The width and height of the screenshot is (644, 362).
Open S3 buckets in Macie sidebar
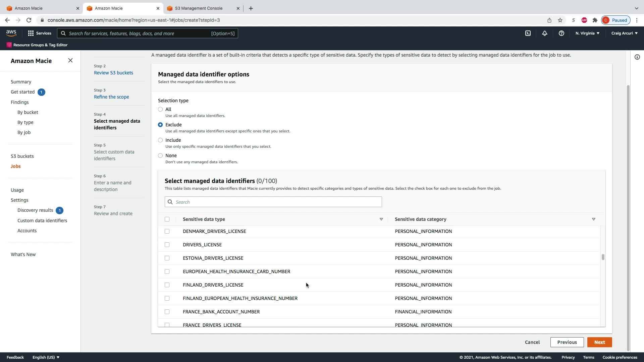22,156
